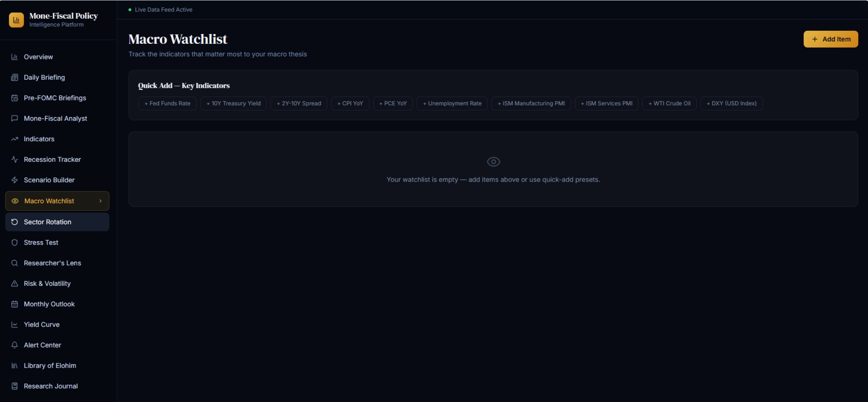Click the Mone-Fiscal Analyst chat icon
The height and width of the screenshot is (402, 868).
pyautogui.click(x=14, y=118)
